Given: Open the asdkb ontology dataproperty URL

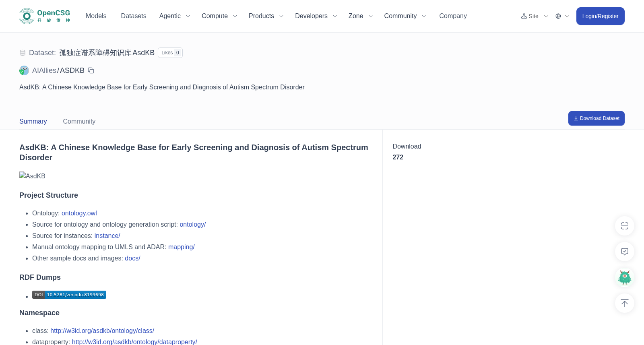Looking at the screenshot, I should (x=134, y=342).
